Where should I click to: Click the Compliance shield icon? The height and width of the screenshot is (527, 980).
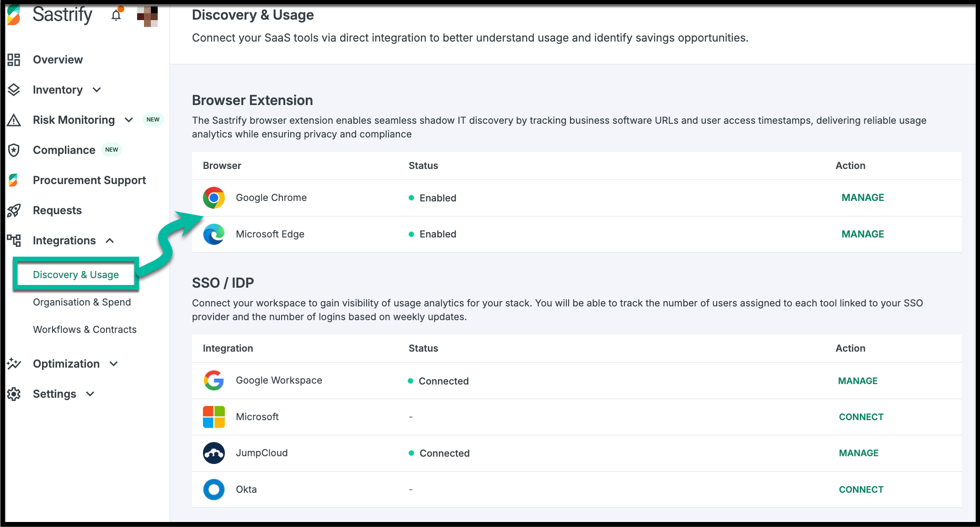tap(14, 150)
